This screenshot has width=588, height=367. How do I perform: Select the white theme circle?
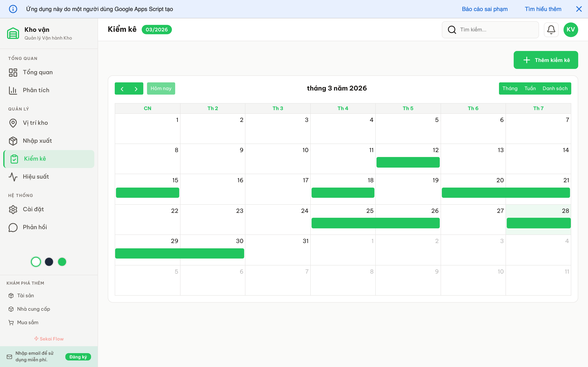click(x=36, y=262)
